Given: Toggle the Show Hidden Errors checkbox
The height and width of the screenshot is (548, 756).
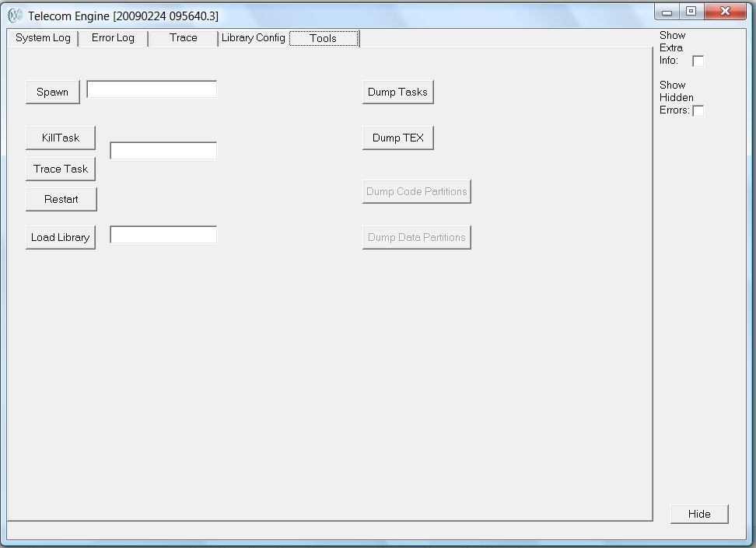Looking at the screenshot, I should (698, 110).
